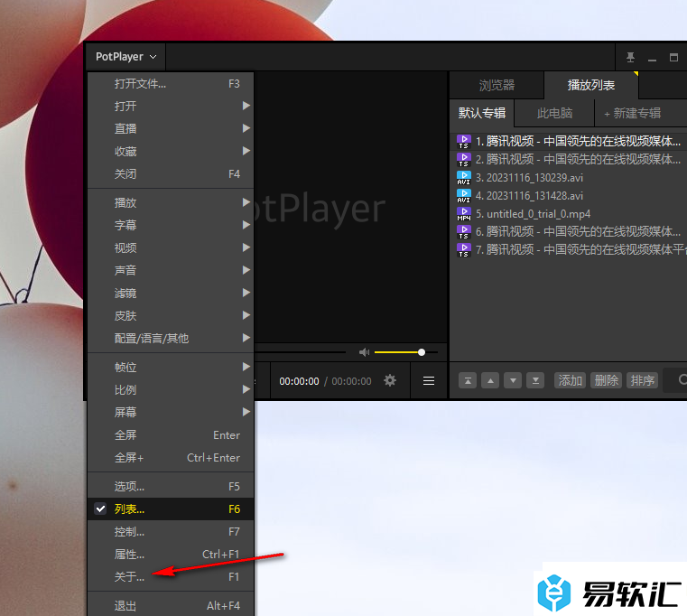Adjust the yellow volume slider
This screenshot has width=687, height=616.
(x=405, y=352)
